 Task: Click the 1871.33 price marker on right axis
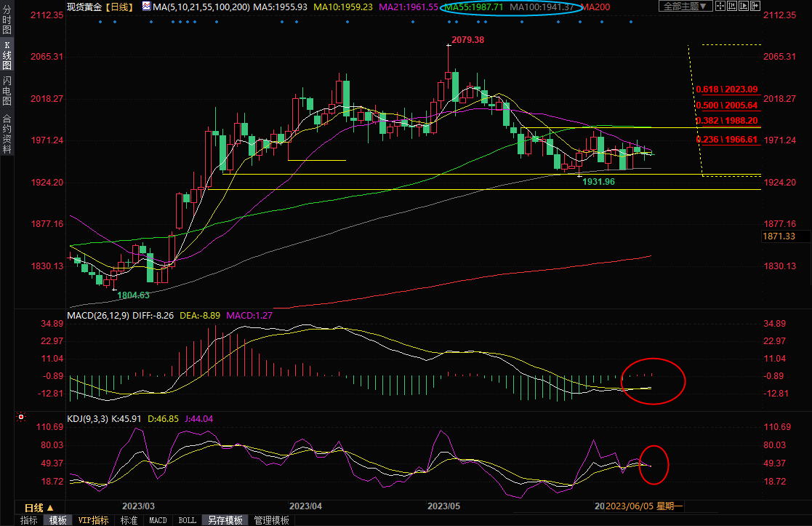(x=778, y=236)
